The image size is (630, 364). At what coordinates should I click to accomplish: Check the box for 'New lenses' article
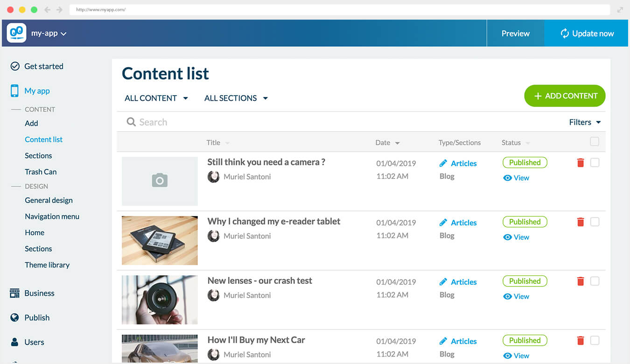coord(595,281)
